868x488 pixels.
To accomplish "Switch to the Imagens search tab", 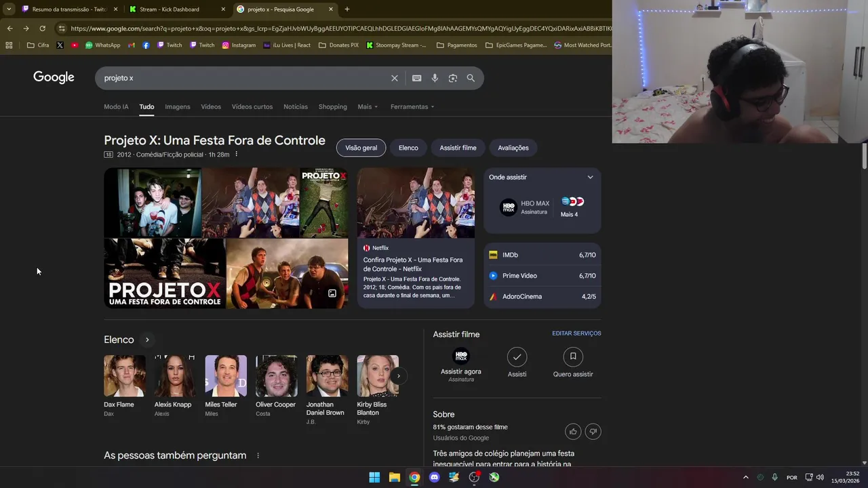I will 178,106.
